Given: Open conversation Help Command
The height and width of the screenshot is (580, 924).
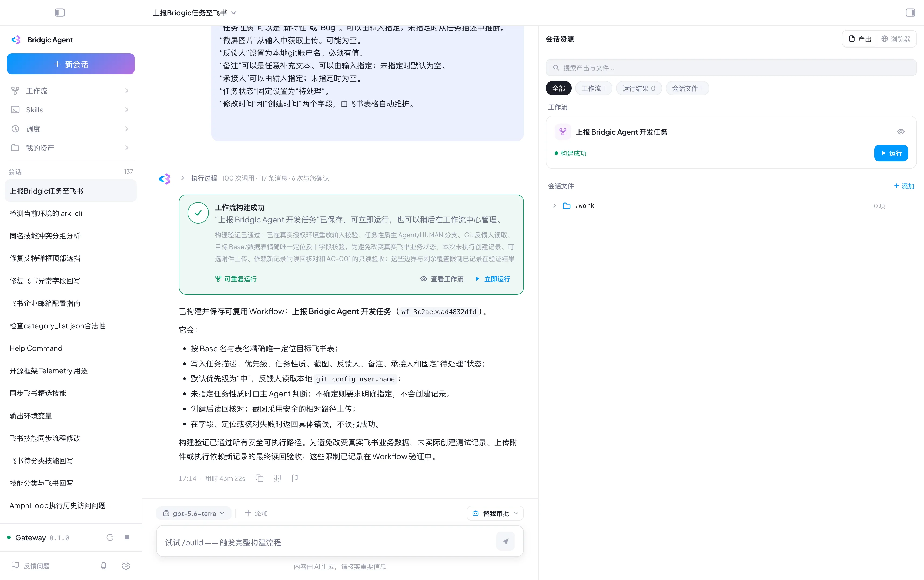Looking at the screenshot, I should 71,348.
